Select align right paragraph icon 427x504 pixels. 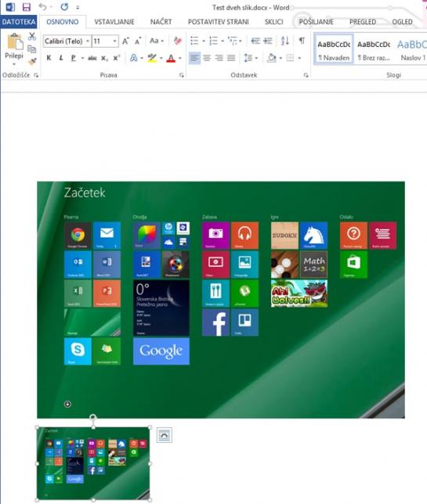click(219, 58)
